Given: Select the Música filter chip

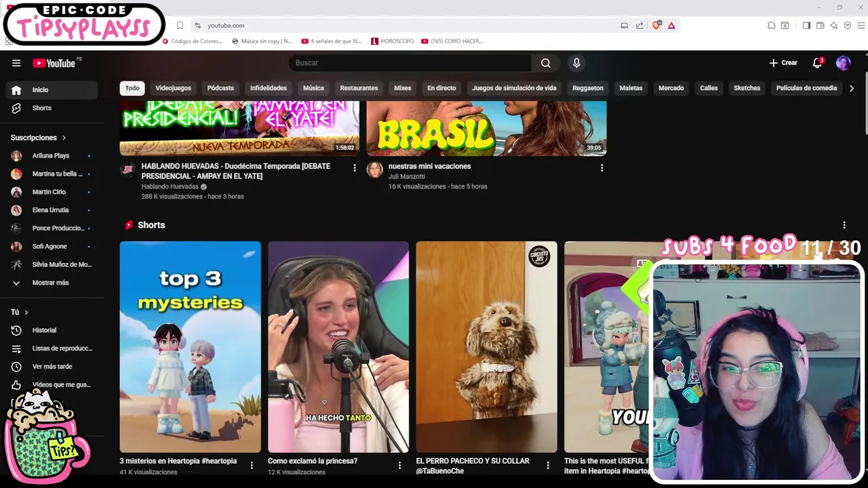Looking at the screenshot, I should tap(313, 88).
